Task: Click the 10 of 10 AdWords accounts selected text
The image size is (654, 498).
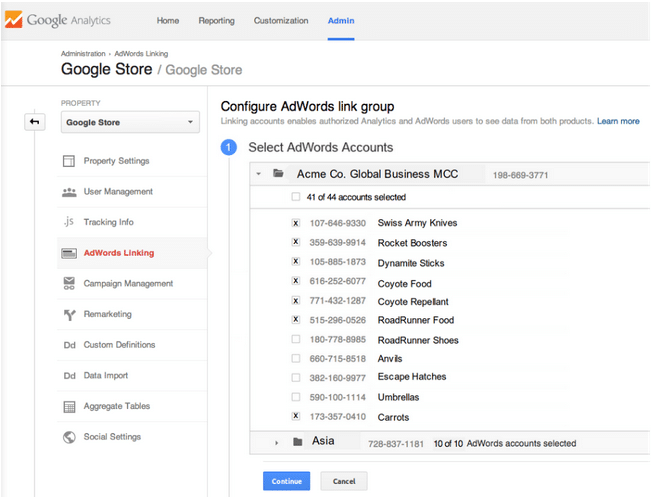Action: tap(505, 443)
